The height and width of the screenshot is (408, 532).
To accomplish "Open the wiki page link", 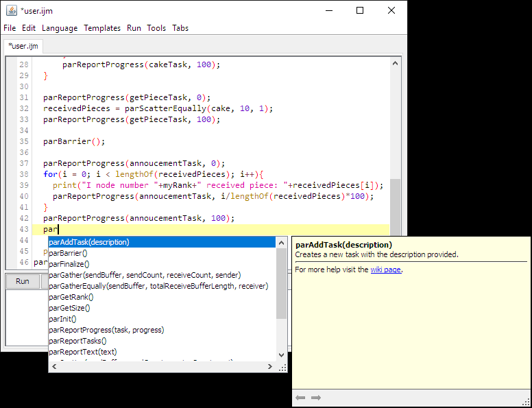I will click(386, 270).
